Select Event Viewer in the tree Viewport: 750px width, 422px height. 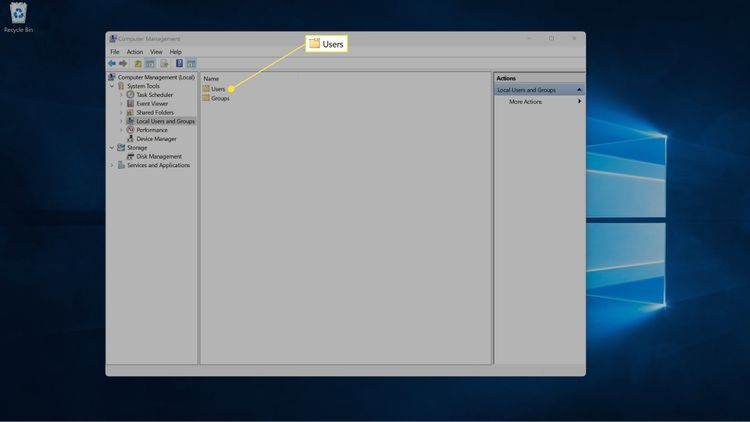[x=152, y=103]
